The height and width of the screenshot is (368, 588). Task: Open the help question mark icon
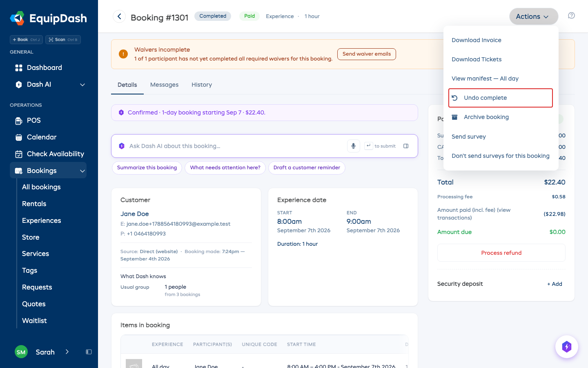[x=572, y=16]
